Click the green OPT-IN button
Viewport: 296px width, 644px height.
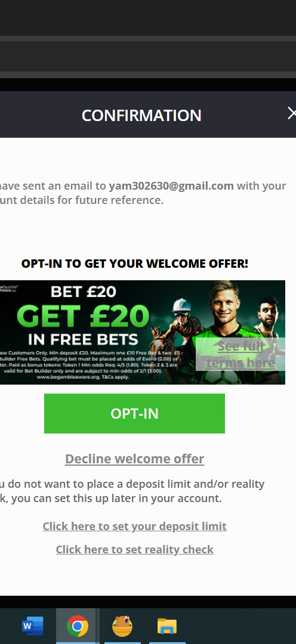pos(134,413)
